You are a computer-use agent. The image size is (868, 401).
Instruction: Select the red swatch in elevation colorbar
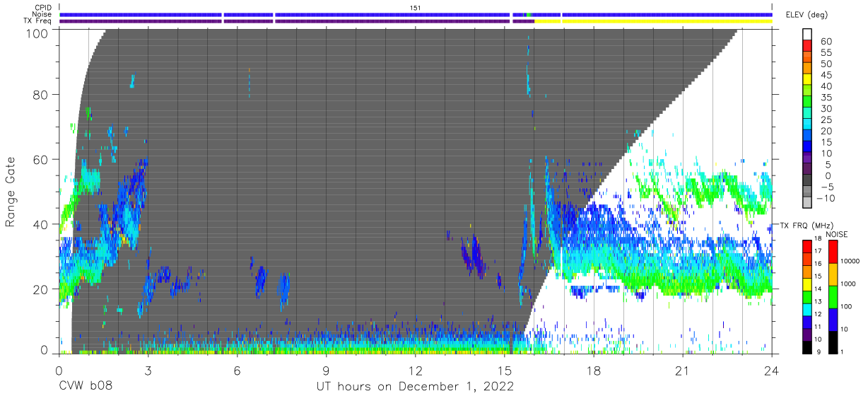808,47
